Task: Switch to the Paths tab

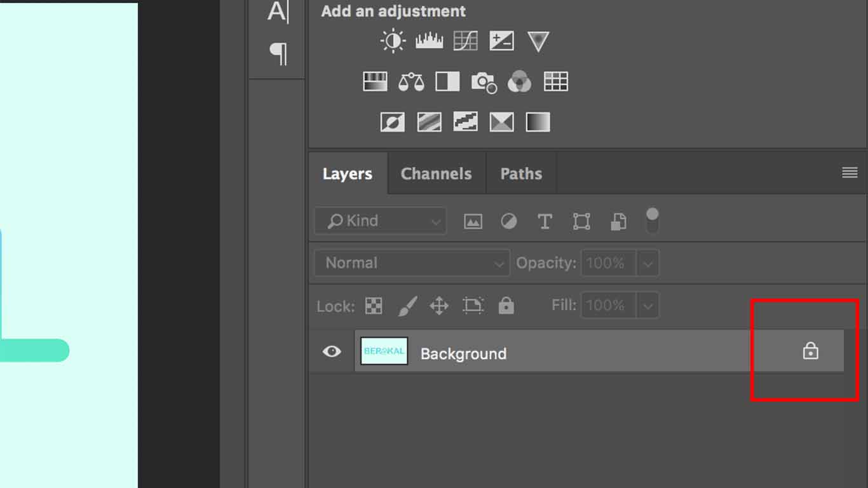Action: 520,173
